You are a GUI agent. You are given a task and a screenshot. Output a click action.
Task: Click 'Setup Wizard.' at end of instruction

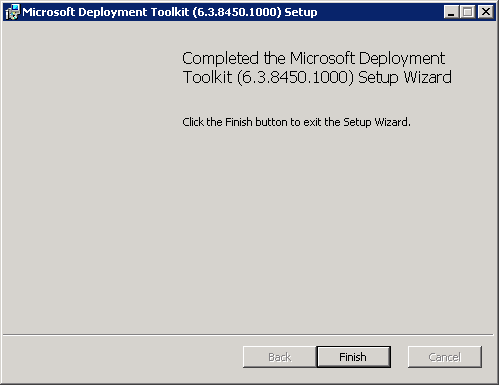point(377,122)
